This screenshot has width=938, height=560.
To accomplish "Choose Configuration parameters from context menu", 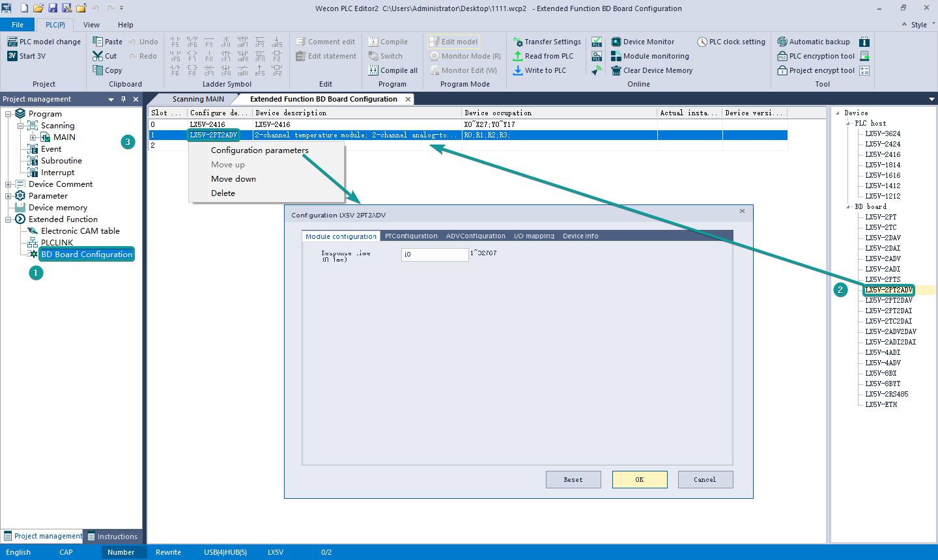I will point(260,150).
